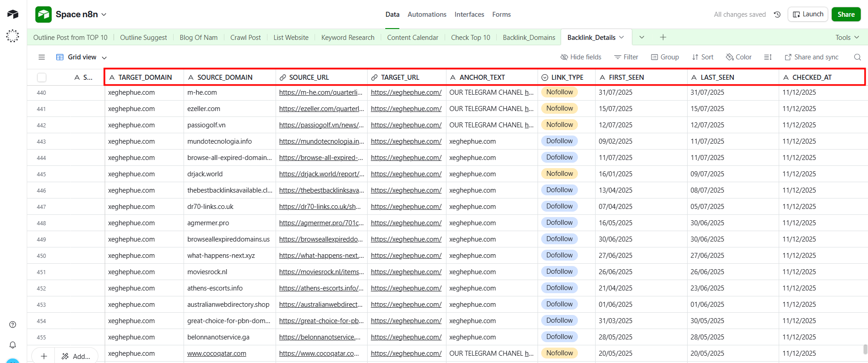Click the Space n8n base icon

[x=44, y=15]
